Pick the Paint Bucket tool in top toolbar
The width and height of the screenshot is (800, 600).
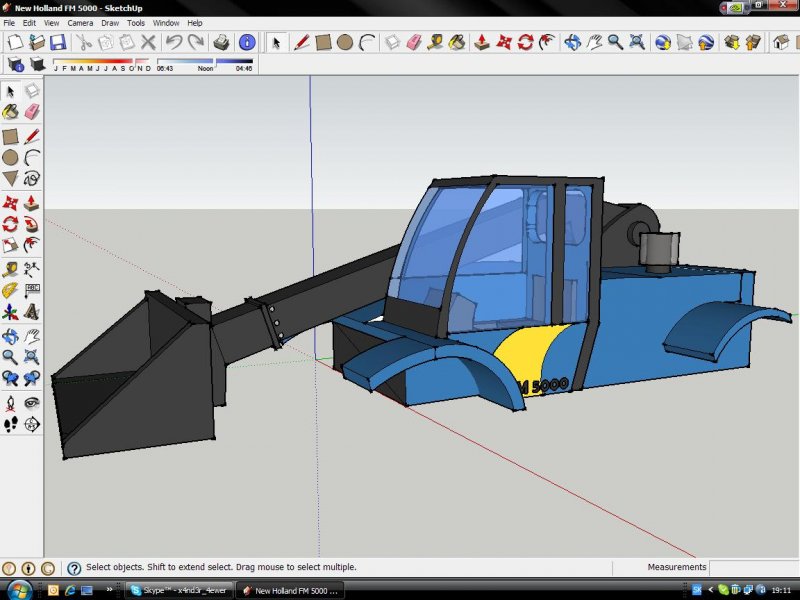(457, 42)
